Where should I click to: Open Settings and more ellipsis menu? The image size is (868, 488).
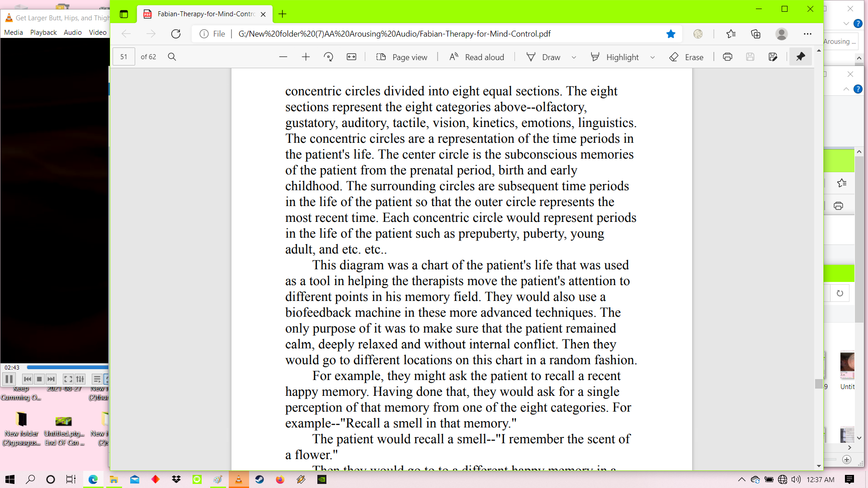click(x=807, y=34)
